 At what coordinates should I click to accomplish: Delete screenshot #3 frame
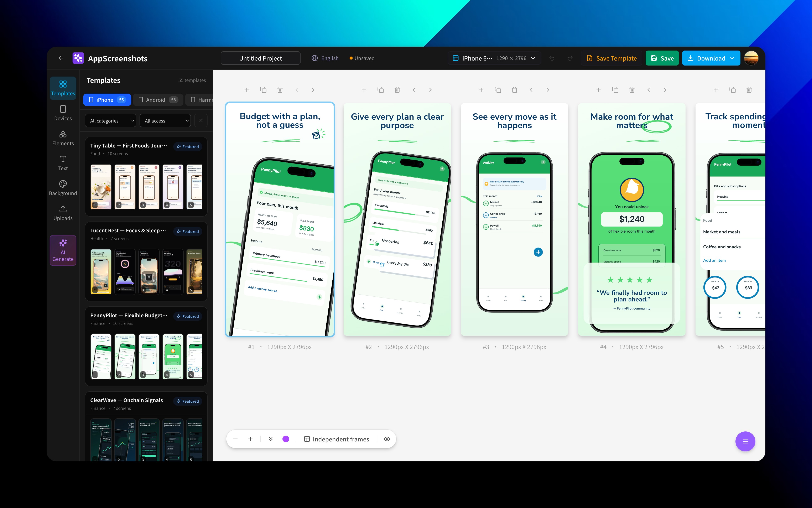(515, 90)
